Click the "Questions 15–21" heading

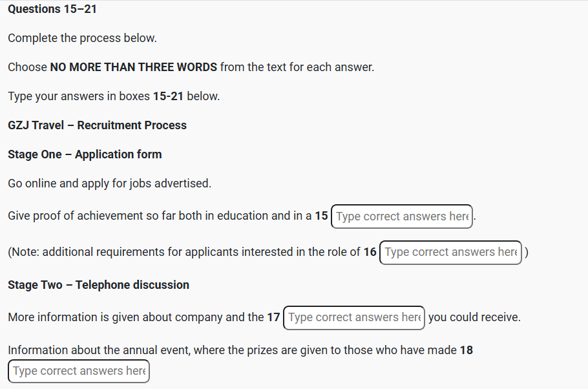pyautogui.click(x=52, y=9)
